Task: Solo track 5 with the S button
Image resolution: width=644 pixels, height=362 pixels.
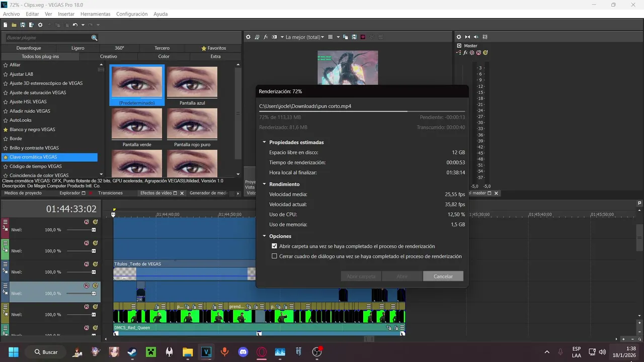Action: click(95, 263)
